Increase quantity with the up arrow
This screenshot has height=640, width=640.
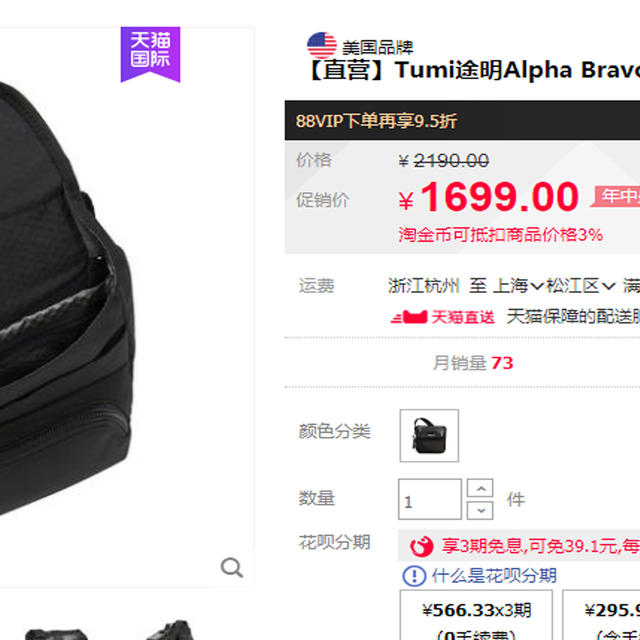click(x=480, y=488)
